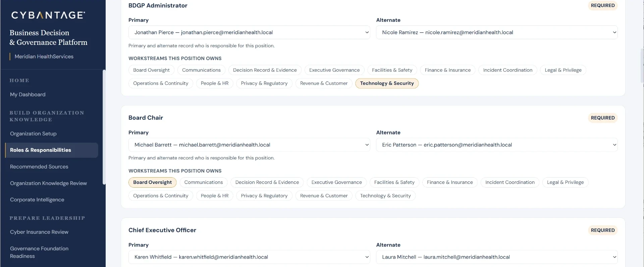Open BDGP Administrator Primary dropdown

point(249,32)
